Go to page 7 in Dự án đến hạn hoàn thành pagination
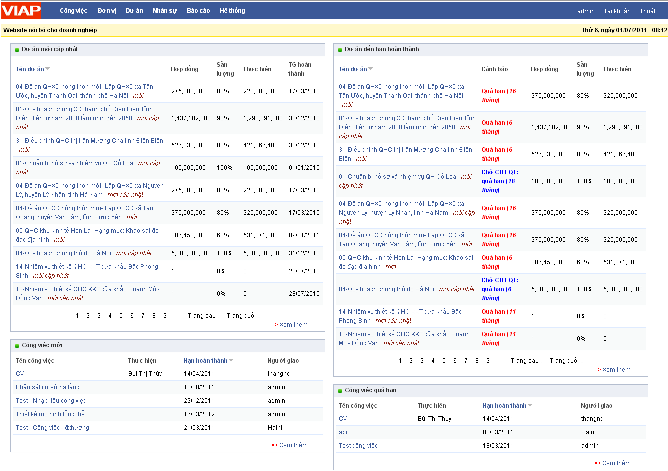This screenshot has width=668, height=471. coord(466,361)
